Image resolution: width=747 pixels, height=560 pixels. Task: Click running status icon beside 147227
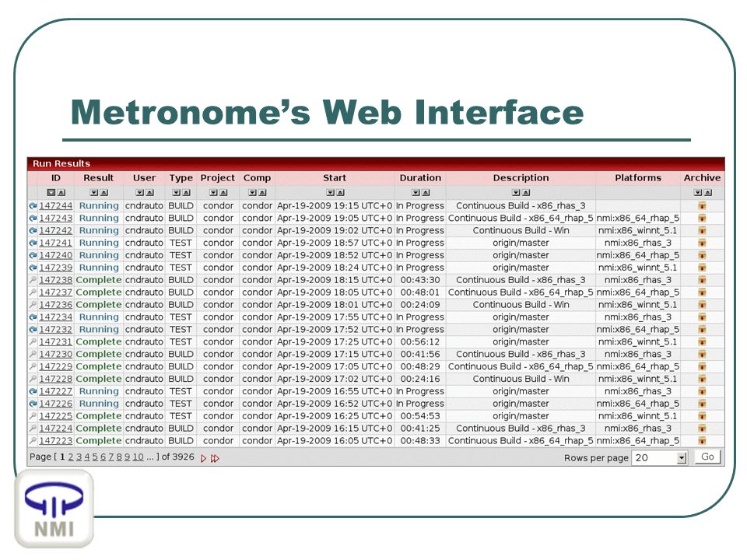[x=33, y=392]
